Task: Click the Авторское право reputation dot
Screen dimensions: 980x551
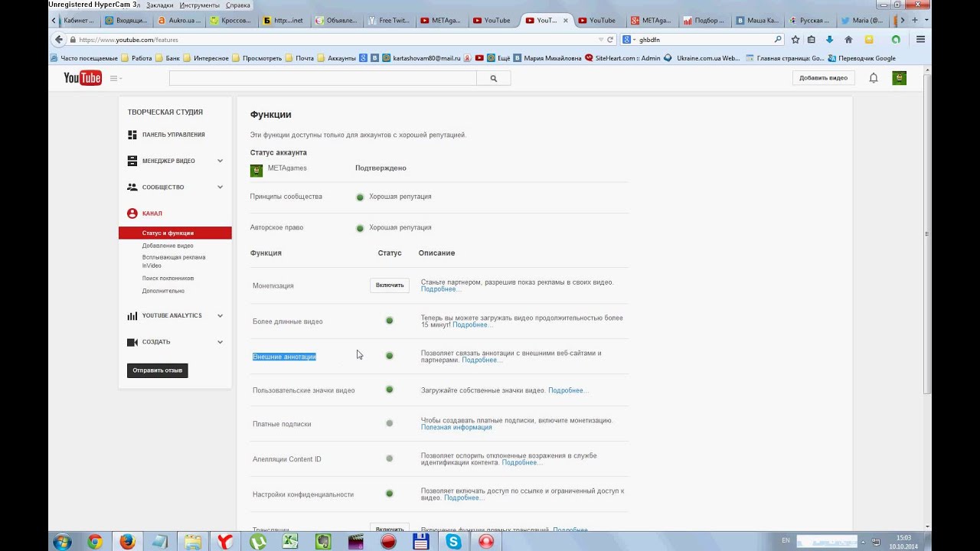Action: tap(360, 228)
